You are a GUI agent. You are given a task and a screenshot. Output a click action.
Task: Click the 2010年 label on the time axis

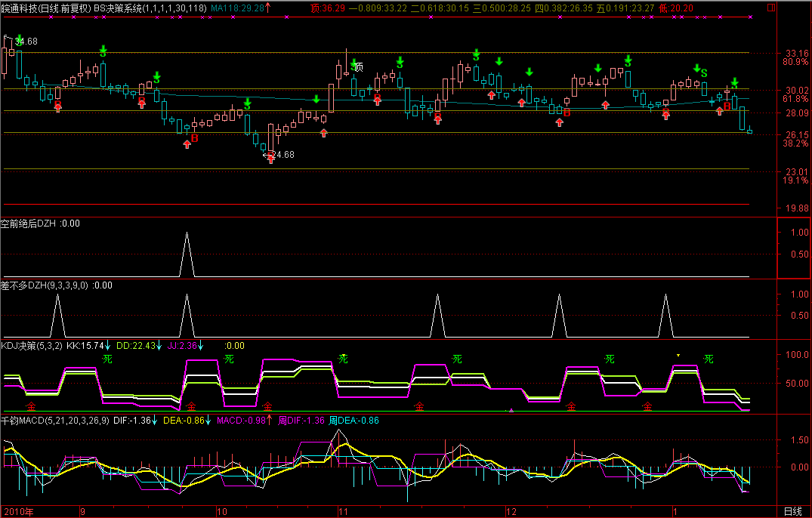[17, 511]
